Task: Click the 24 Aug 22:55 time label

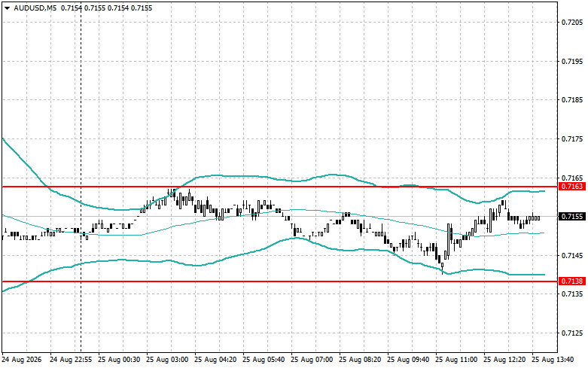Action: pyautogui.click(x=71, y=360)
